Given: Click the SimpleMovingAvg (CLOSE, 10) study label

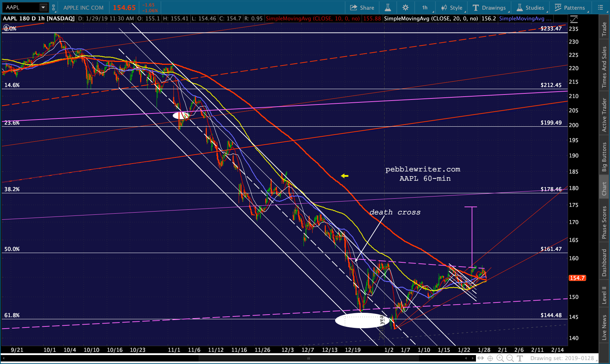Looking at the screenshot, I should [x=313, y=19].
